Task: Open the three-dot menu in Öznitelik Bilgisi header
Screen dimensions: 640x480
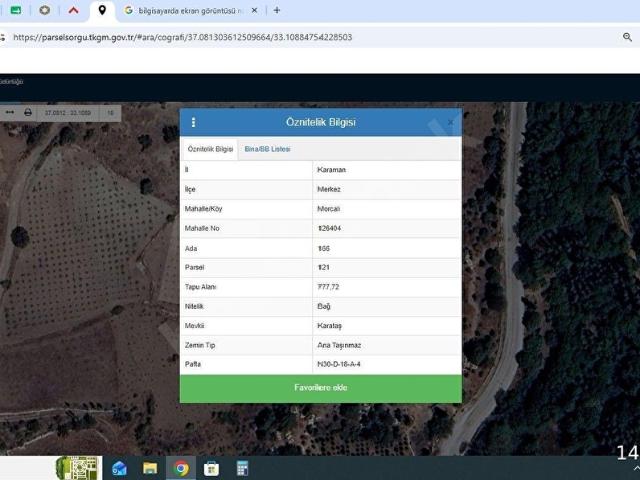Action: point(193,122)
